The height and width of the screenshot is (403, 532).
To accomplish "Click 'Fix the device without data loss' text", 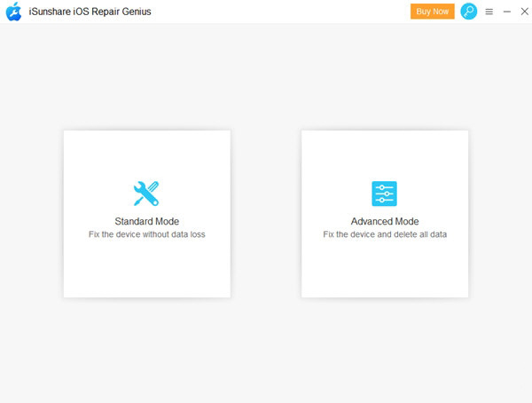I will [146, 234].
